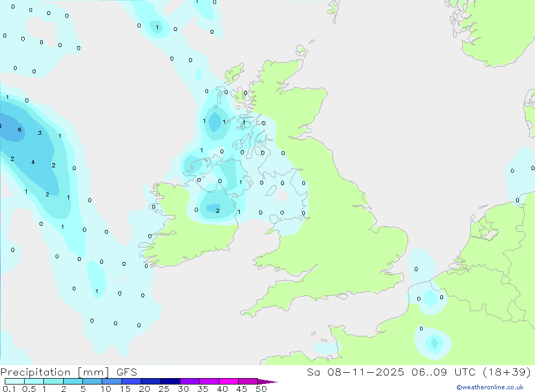Click the '45' legend scale label
Image resolution: width=535 pixels, height=392 pixels.
tap(242, 389)
